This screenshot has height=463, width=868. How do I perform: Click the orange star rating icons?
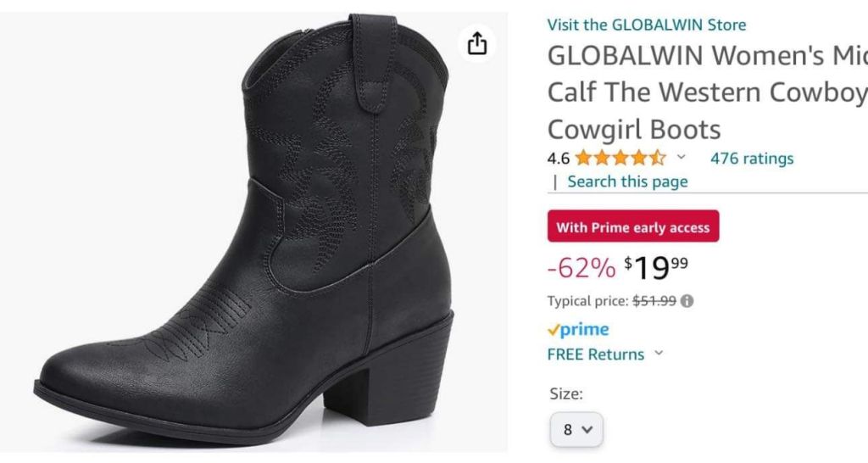[620, 158]
